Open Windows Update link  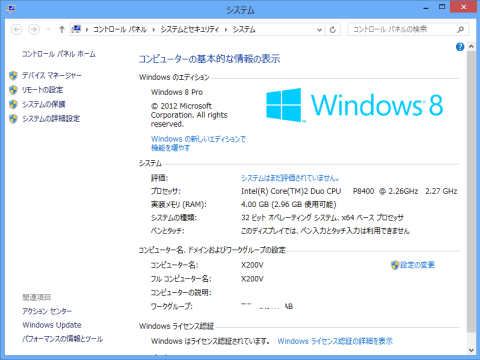click(x=52, y=325)
